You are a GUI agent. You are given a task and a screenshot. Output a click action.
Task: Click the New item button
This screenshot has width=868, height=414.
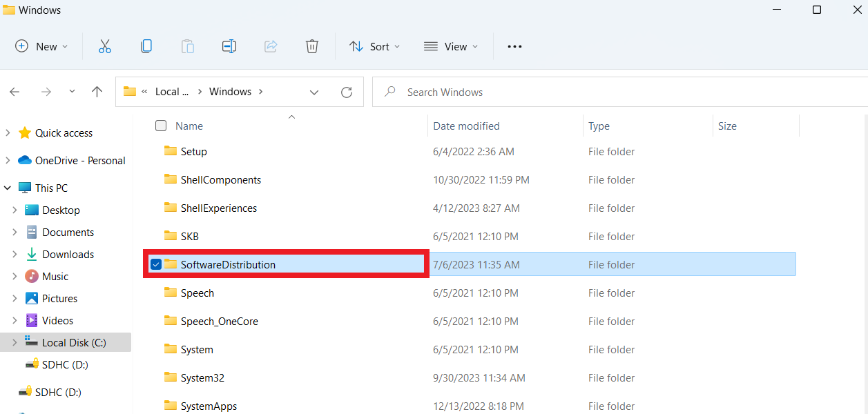click(41, 46)
